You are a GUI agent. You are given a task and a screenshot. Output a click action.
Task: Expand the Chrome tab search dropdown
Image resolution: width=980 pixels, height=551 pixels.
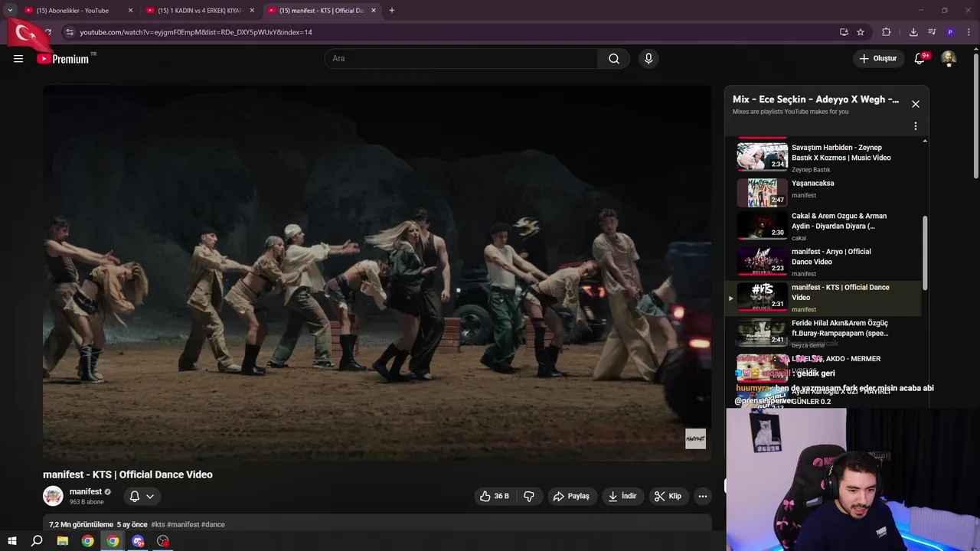[x=10, y=11]
